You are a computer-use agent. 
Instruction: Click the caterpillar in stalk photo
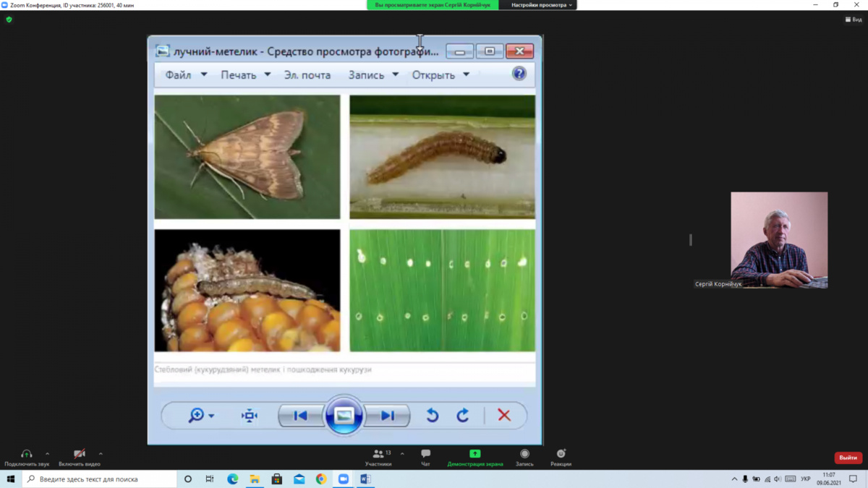click(x=443, y=157)
